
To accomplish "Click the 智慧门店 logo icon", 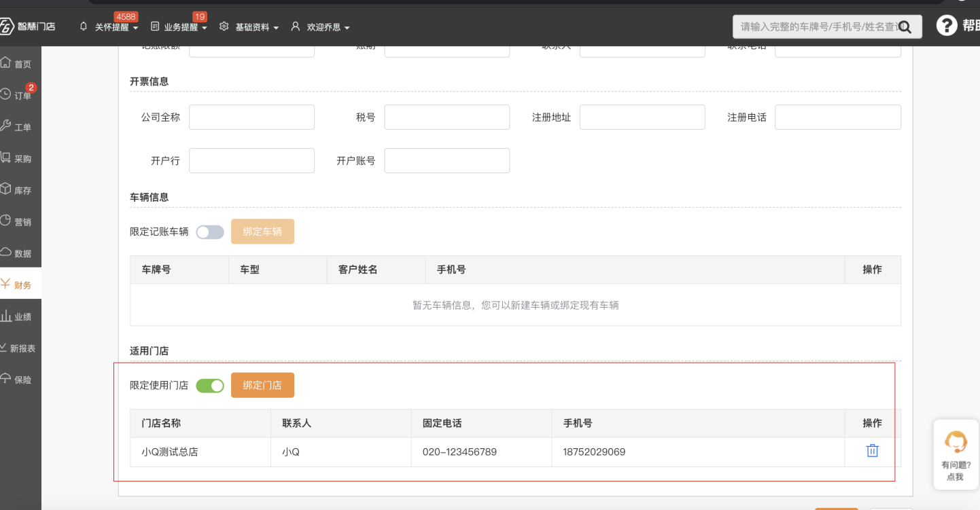I will pyautogui.click(x=6, y=26).
